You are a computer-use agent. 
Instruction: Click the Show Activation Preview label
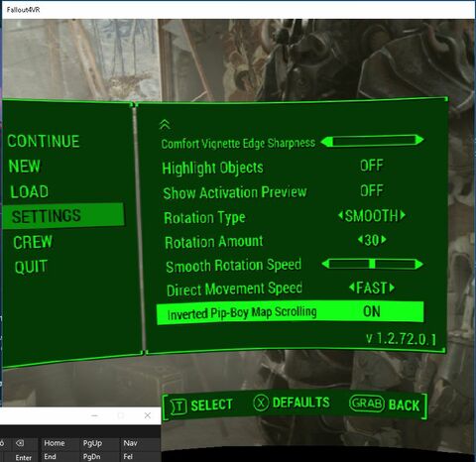click(x=235, y=192)
